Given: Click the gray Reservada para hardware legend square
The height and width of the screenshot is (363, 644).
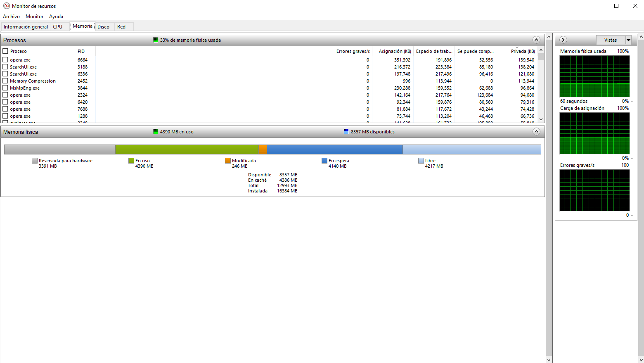Looking at the screenshot, I should (x=34, y=161).
